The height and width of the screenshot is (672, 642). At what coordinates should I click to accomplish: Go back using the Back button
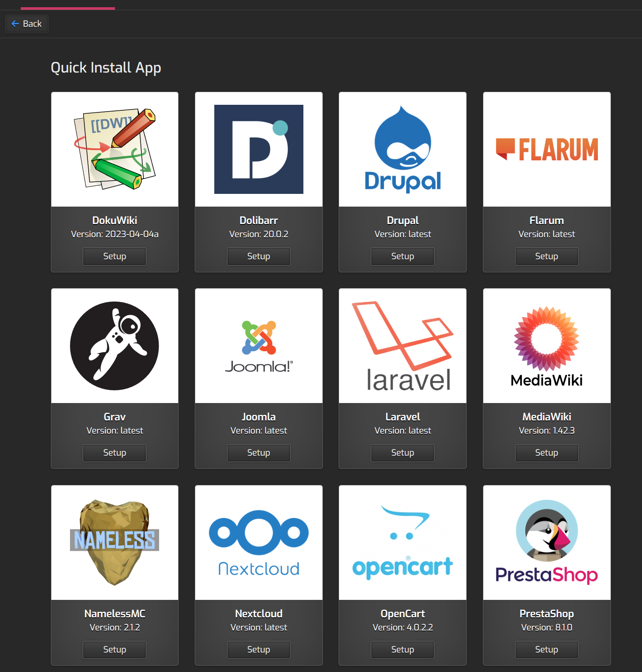click(x=27, y=24)
